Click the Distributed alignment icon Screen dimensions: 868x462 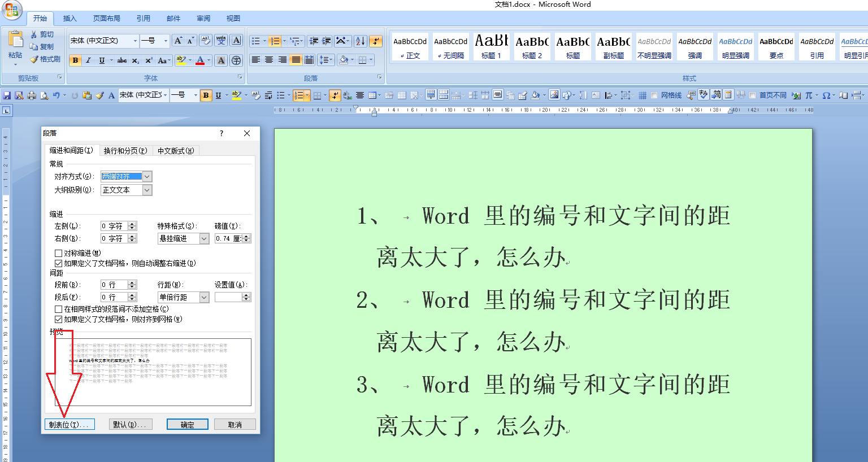coord(309,60)
